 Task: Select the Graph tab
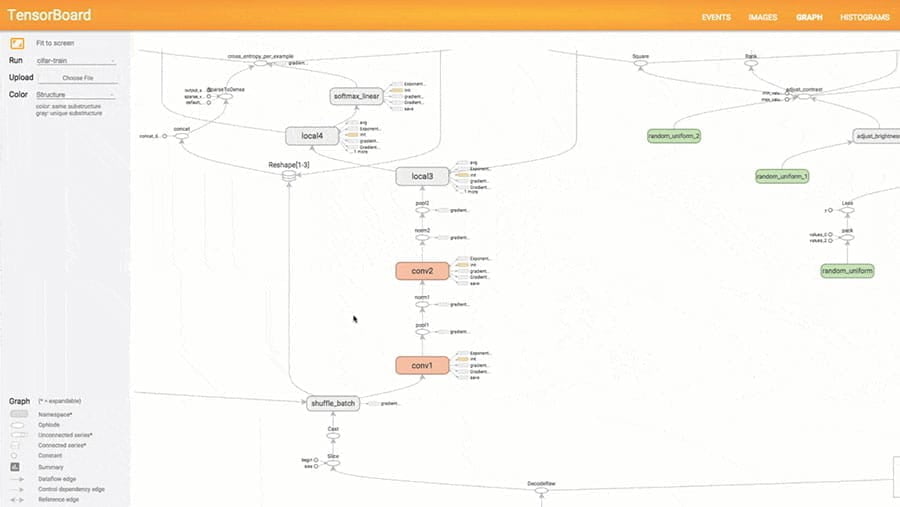(x=810, y=17)
